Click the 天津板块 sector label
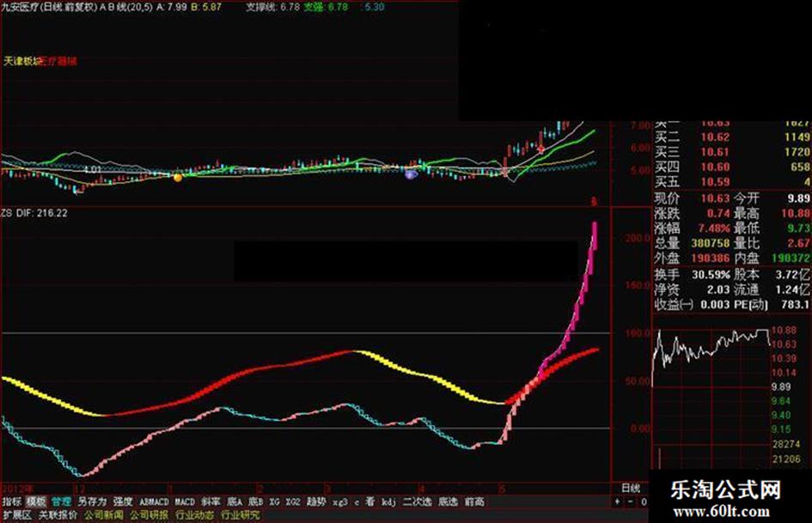 pos(21,61)
